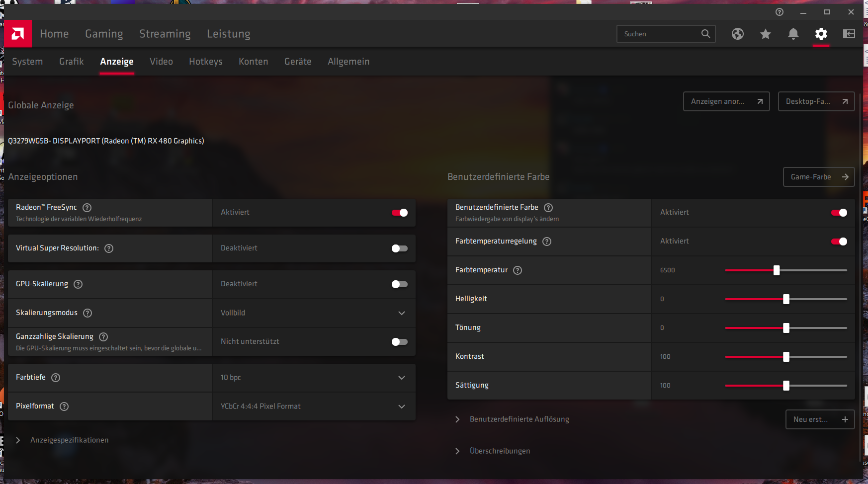
Task: Switch to Hotkeys settings tab
Action: coord(206,62)
